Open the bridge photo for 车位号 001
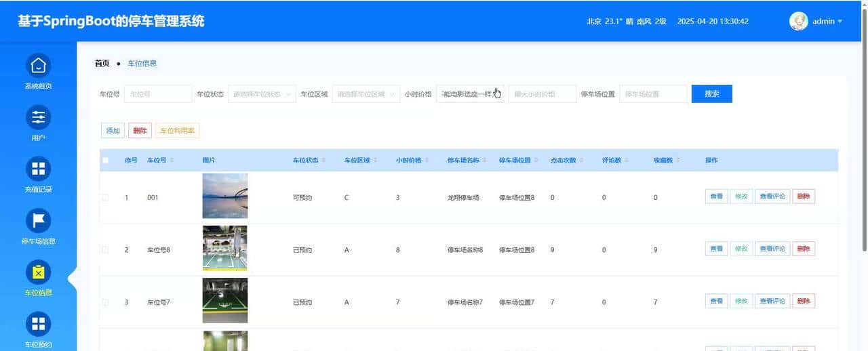This screenshot has height=351, width=868. pos(225,196)
